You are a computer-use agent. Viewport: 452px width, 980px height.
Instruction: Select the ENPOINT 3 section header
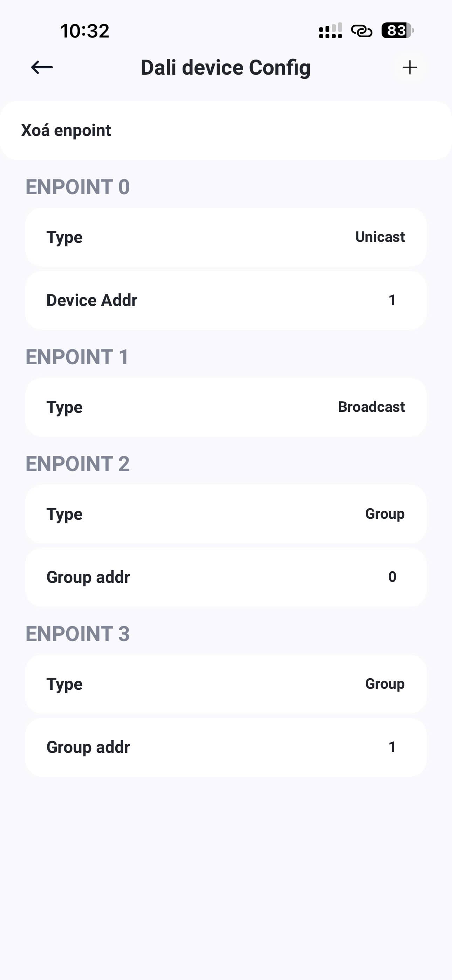78,634
